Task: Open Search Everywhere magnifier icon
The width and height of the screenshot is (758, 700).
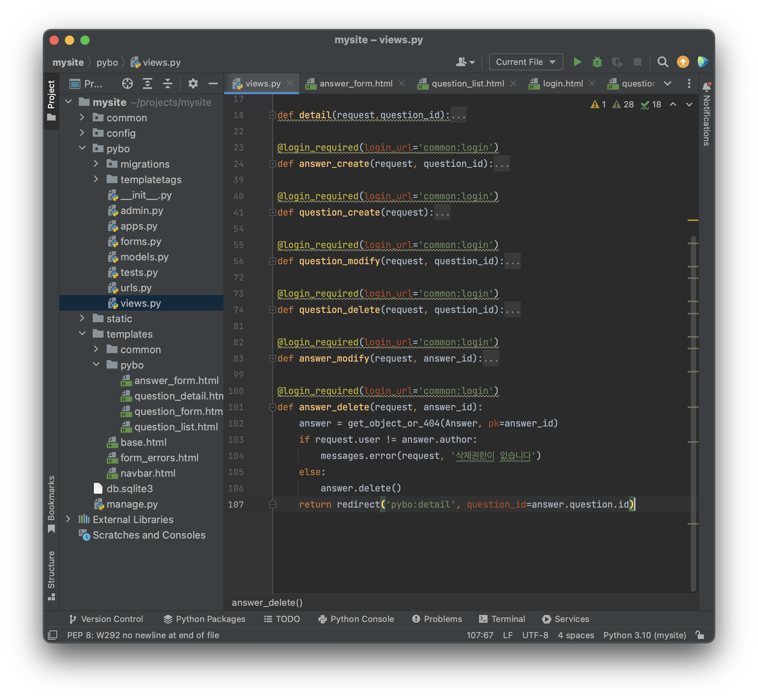Action: pos(663,62)
